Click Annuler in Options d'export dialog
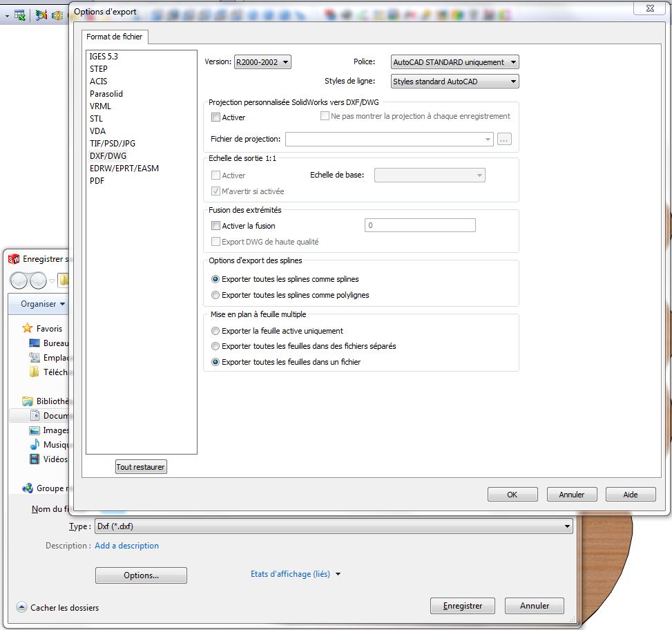This screenshot has width=672, height=630. [572, 495]
